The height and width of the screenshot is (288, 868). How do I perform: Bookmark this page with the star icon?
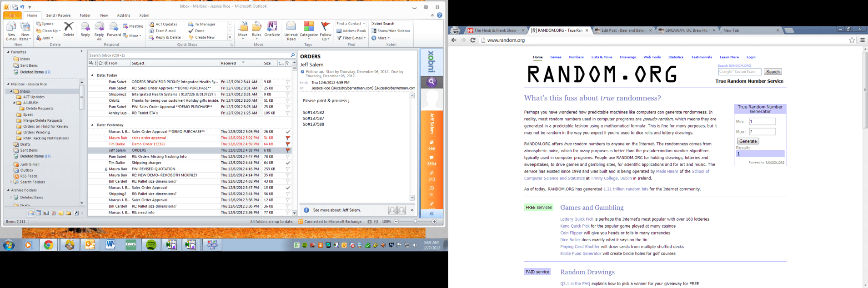(x=852, y=40)
